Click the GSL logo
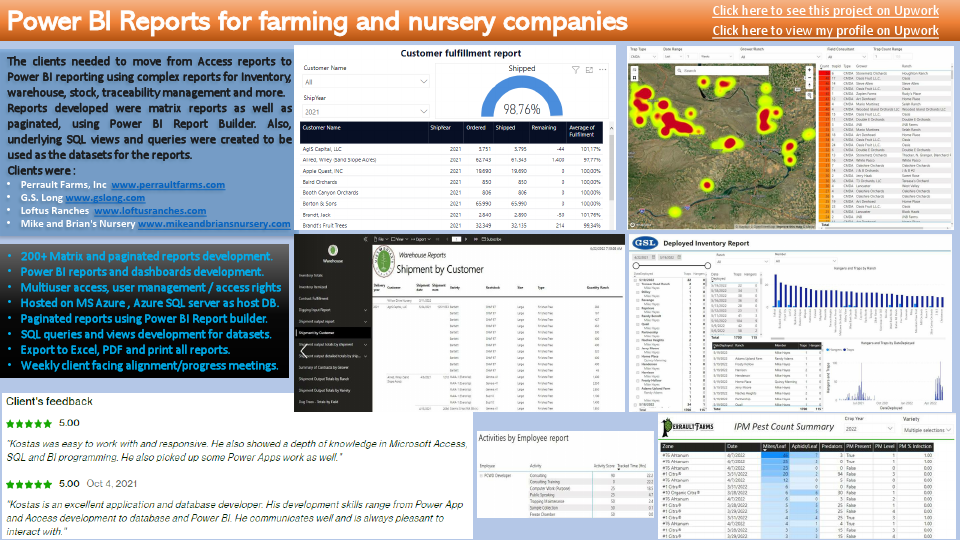 coord(645,243)
